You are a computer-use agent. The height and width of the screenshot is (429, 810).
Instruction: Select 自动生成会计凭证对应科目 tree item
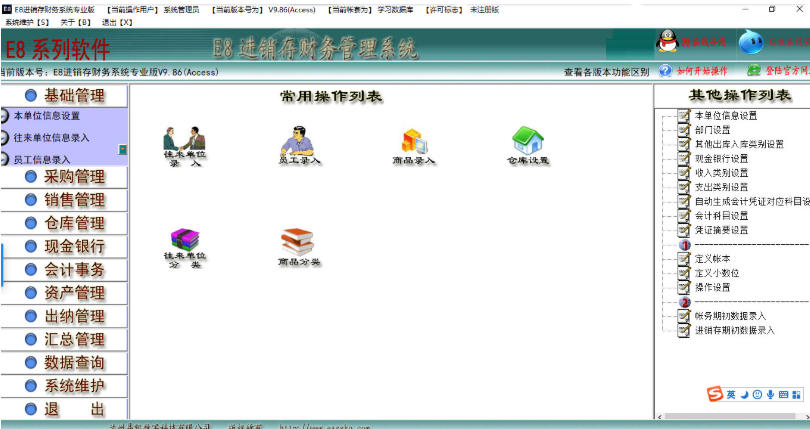point(752,202)
